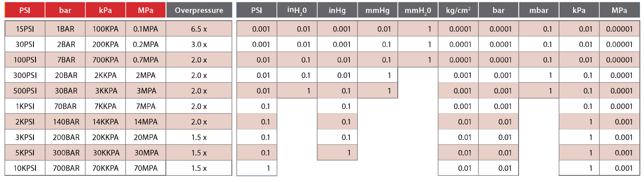The height and width of the screenshot is (182, 644).
Task: Select the red MPa header cell
Action: coord(146,10)
